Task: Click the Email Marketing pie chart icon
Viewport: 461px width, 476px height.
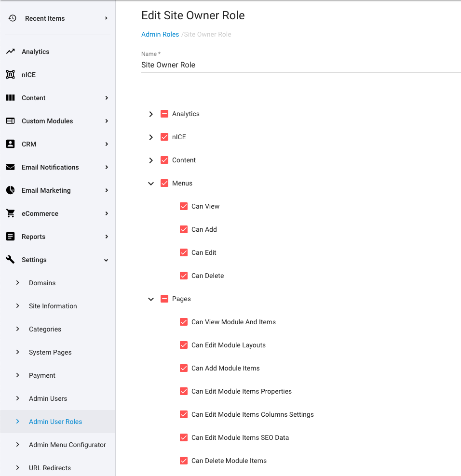Action: pyautogui.click(x=10, y=190)
